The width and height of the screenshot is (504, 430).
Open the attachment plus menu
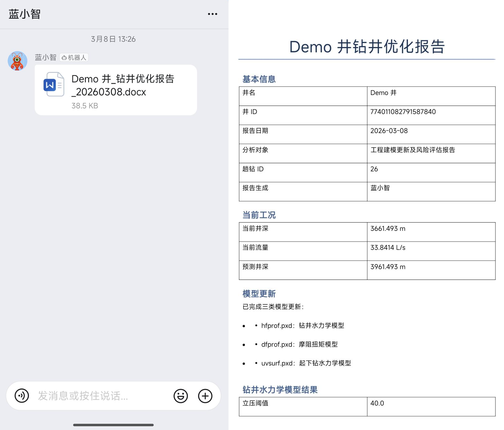coord(205,396)
